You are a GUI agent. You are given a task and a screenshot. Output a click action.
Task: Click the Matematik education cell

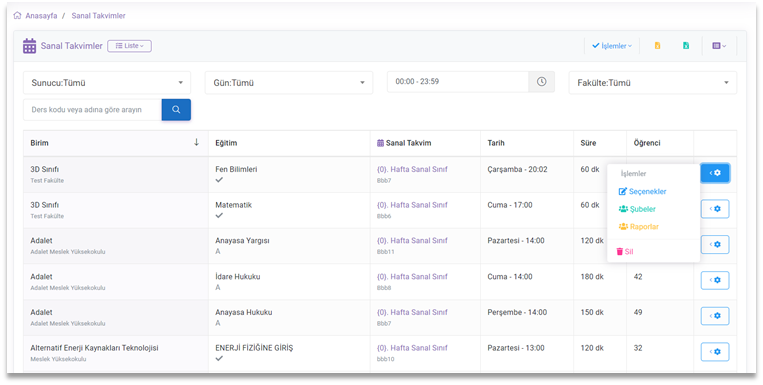coord(289,210)
